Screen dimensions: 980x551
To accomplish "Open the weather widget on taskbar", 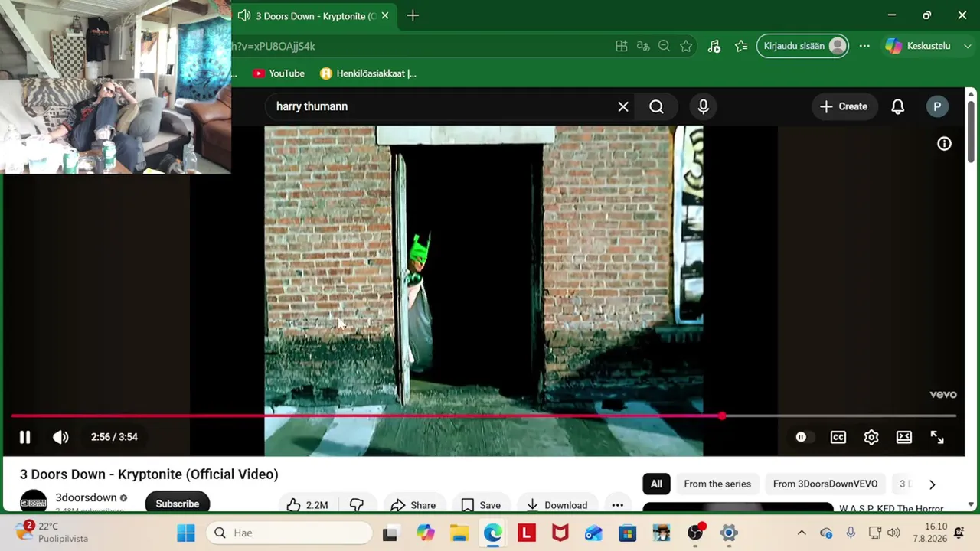I will click(x=51, y=533).
